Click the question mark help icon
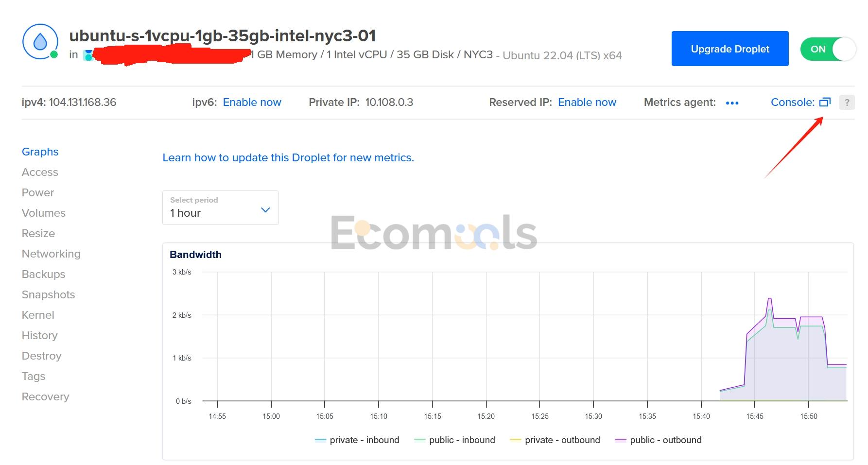868x465 pixels. 847,103
